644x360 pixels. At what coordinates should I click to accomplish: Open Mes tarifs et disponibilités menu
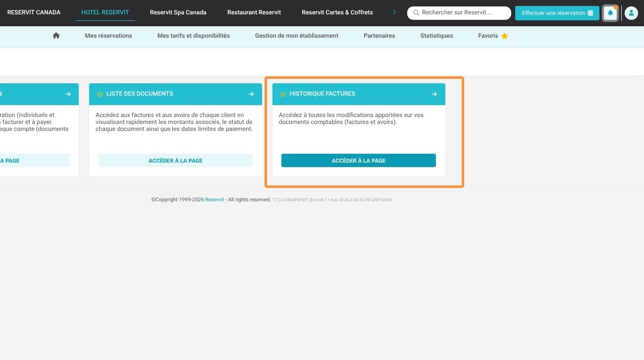click(x=194, y=36)
